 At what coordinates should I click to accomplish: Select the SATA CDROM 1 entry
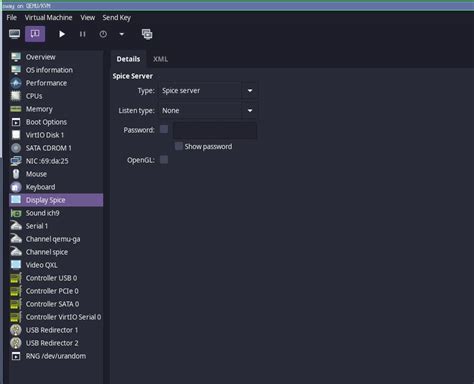pos(56,148)
